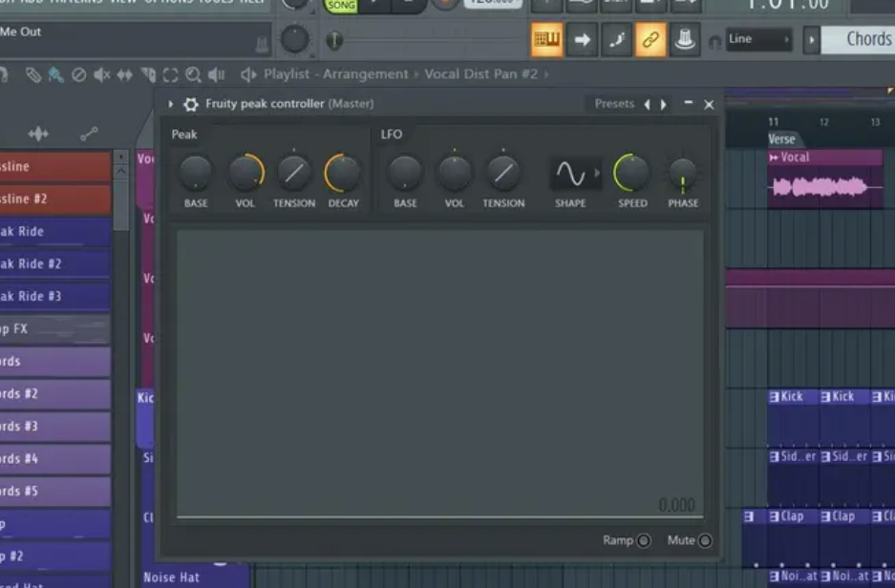
Task: Click the 0.000 value in the peak display
Action: (x=676, y=505)
